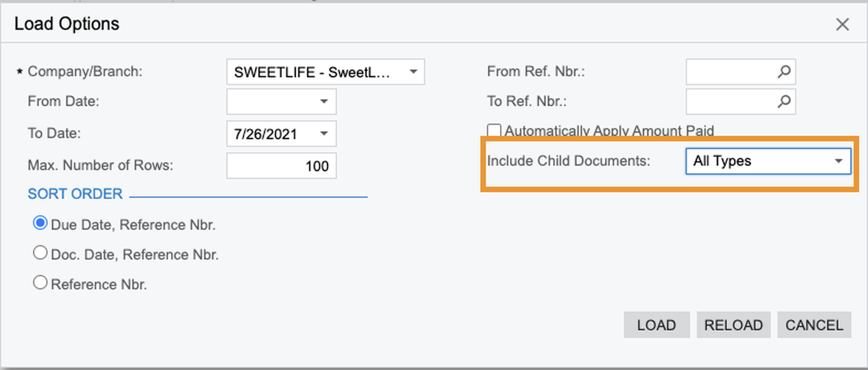Focus the From Ref. Nbr. text field
Screen dimensions: 868x370
coord(730,72)
